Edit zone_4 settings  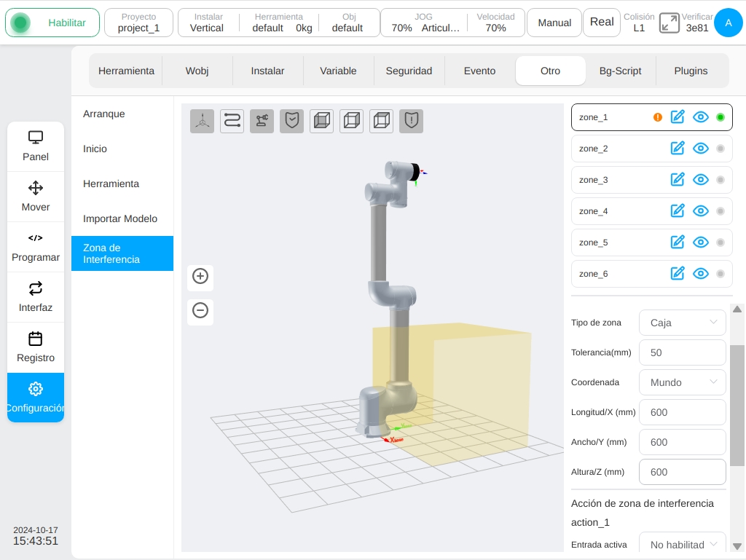(678, 211)
